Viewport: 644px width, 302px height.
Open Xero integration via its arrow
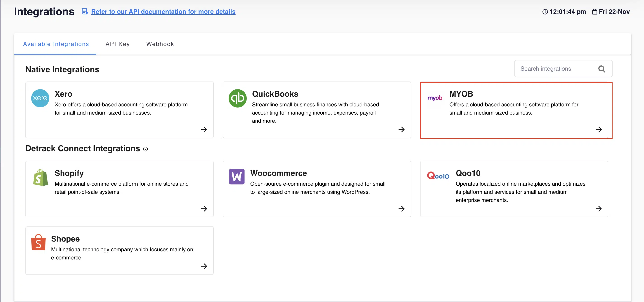pos(204,129)
